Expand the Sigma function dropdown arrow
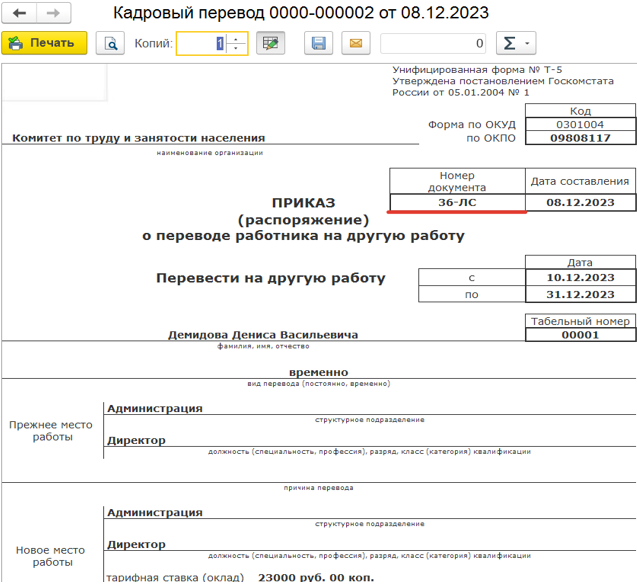This screenshot has width=637, height=585. (x=527, y=43)
